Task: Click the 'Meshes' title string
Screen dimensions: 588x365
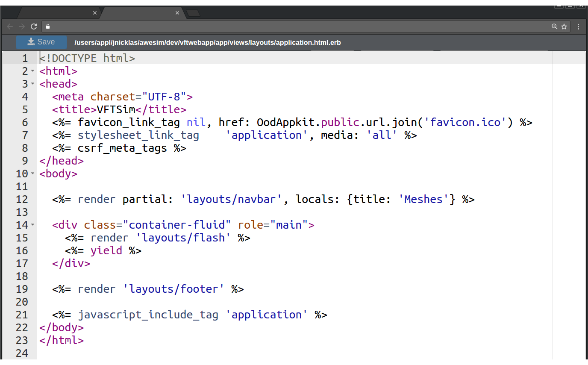Action: pos(423,199)
